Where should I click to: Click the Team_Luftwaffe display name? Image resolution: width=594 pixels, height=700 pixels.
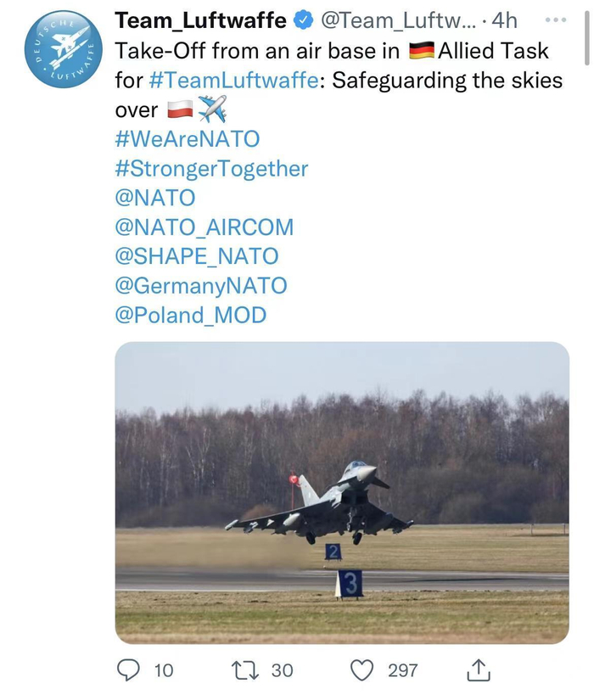(200, 20)
